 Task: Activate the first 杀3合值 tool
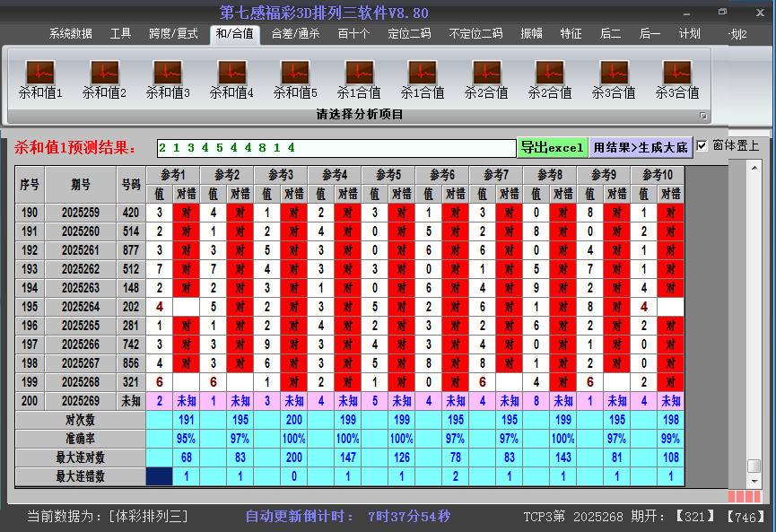(613, 76)
